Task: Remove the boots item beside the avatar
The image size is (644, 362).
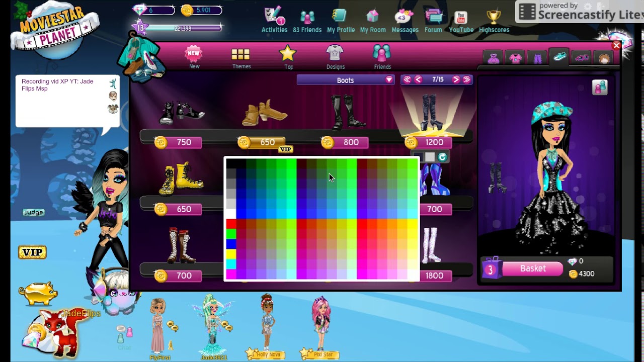Action: tap(496, 178)
